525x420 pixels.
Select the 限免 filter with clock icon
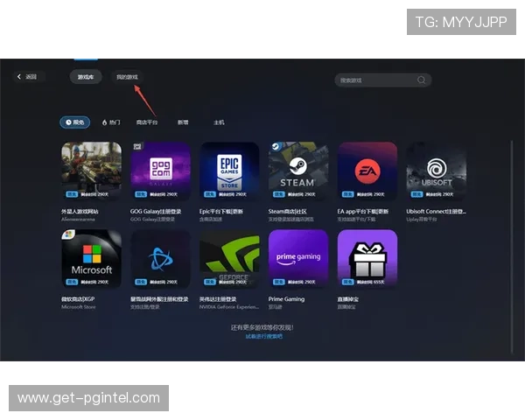click(75, 122)
